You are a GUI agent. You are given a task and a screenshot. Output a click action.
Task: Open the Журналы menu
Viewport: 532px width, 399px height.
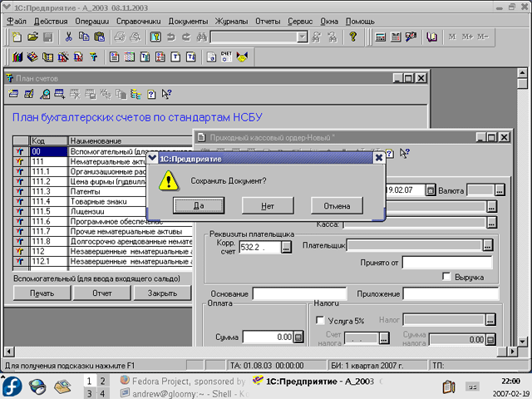click(x=231, y=22)
